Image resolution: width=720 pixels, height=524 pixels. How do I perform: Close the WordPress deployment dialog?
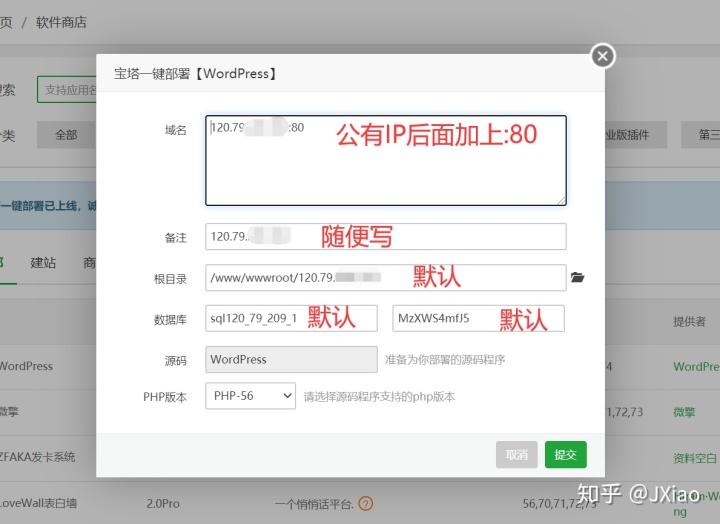click(602, 56)
